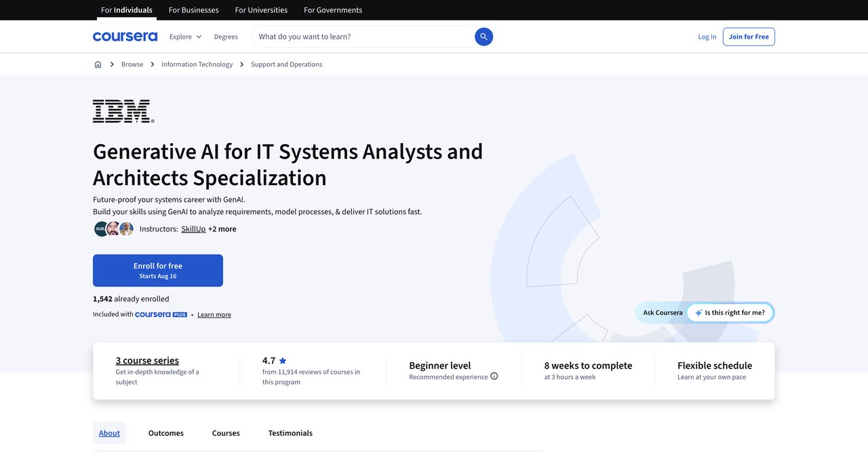
Task: Open Support and Operations breadcrumb
Action: (286, 64)
